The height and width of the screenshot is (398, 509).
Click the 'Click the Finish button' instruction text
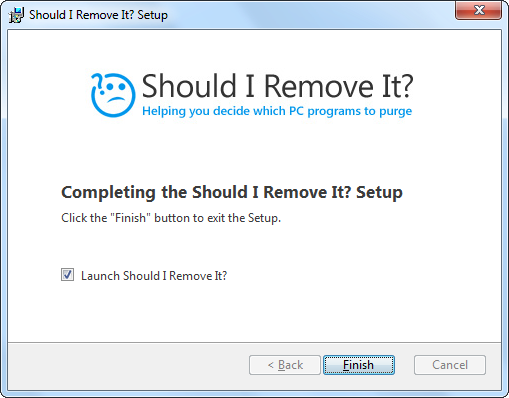tap(171, 218)
